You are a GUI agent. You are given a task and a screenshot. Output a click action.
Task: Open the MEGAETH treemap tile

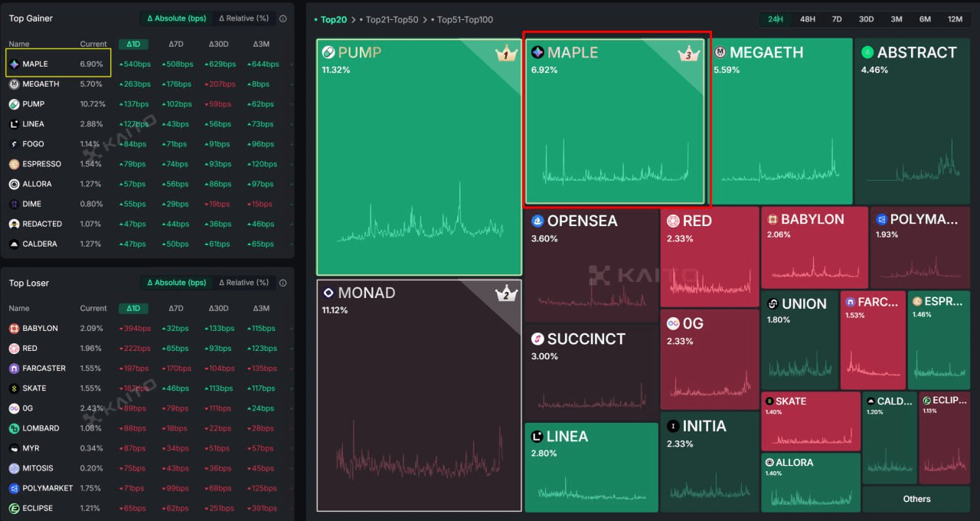(x=780, y=121)
